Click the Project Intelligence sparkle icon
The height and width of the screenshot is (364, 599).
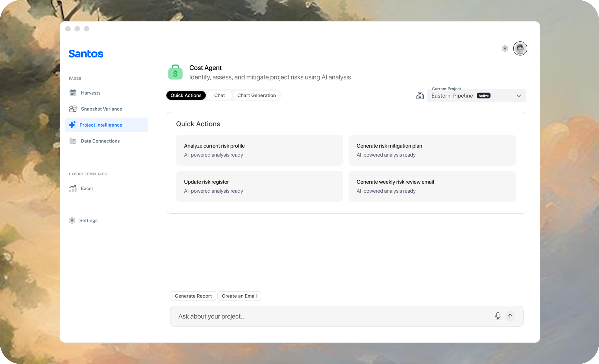(x=72, y=125)
